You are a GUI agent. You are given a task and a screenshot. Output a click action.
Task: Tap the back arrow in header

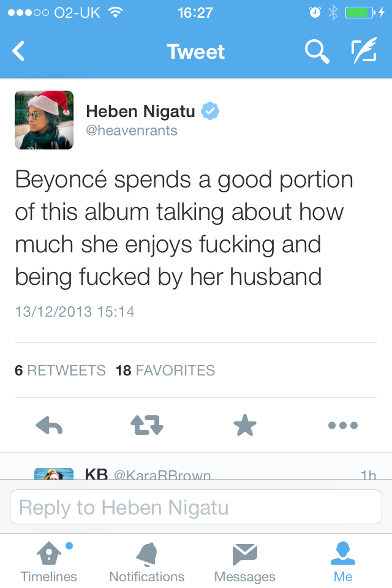[19, 51]
